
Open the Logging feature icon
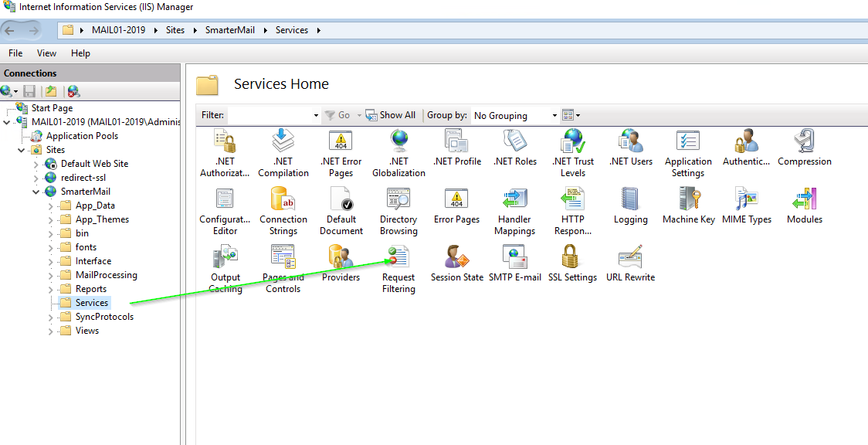click(630, 200)
